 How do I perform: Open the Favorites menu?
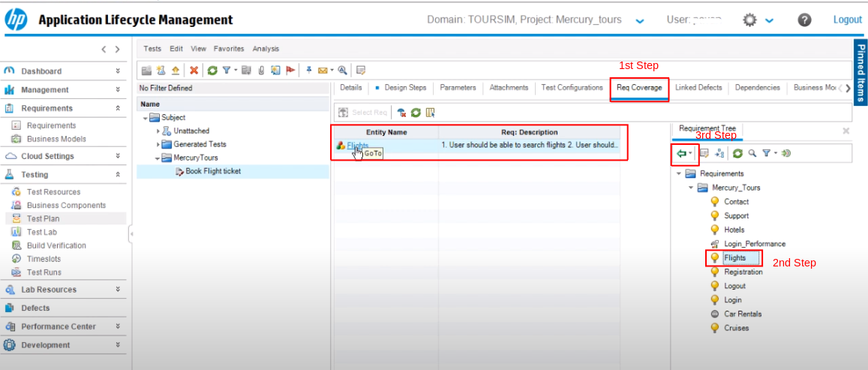pos(229,49)
